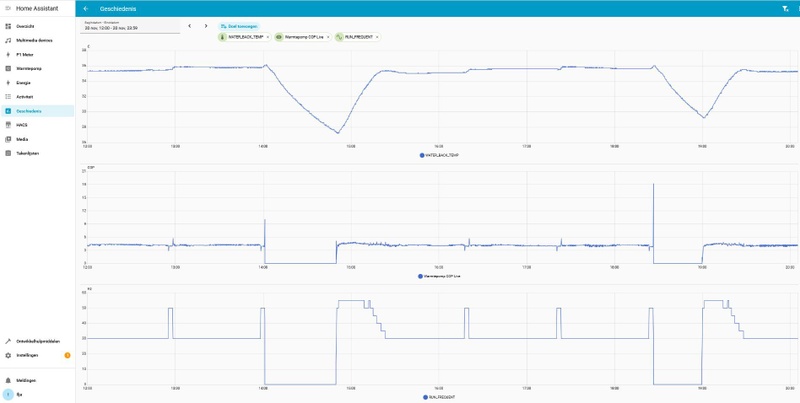Remove the Warmtepomp COP Live chip

(x=328, y=37)
